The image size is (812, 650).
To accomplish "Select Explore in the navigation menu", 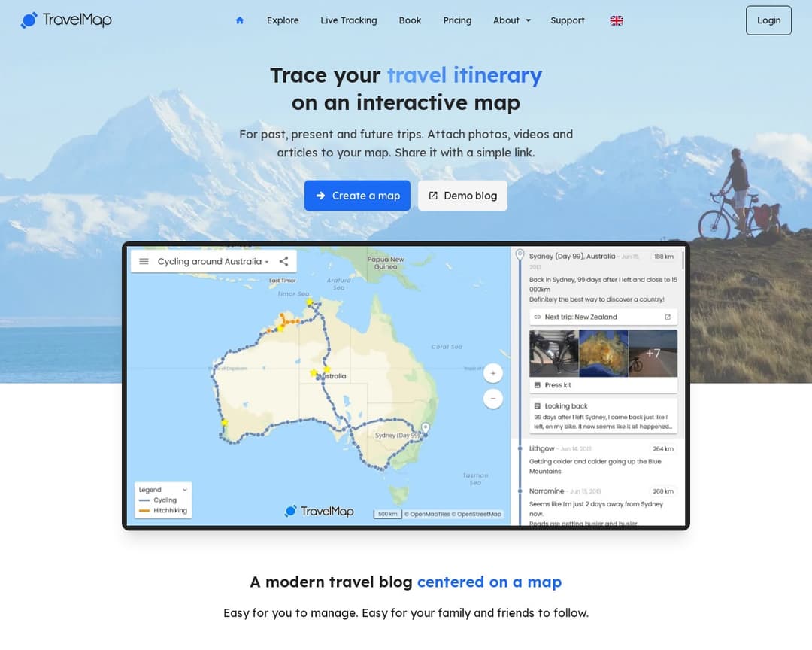I will pyautogui.click(x=283, y=20).
